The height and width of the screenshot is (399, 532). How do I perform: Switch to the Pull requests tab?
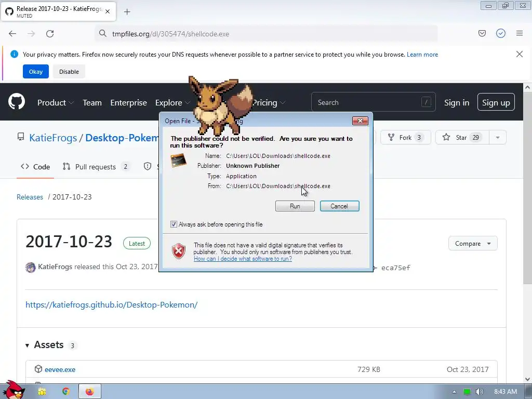[x=96, y=167]
